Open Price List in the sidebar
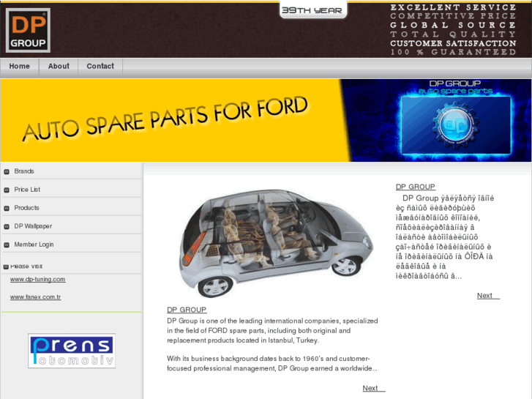This screenshot has width=532, height=399. (27, 190)
